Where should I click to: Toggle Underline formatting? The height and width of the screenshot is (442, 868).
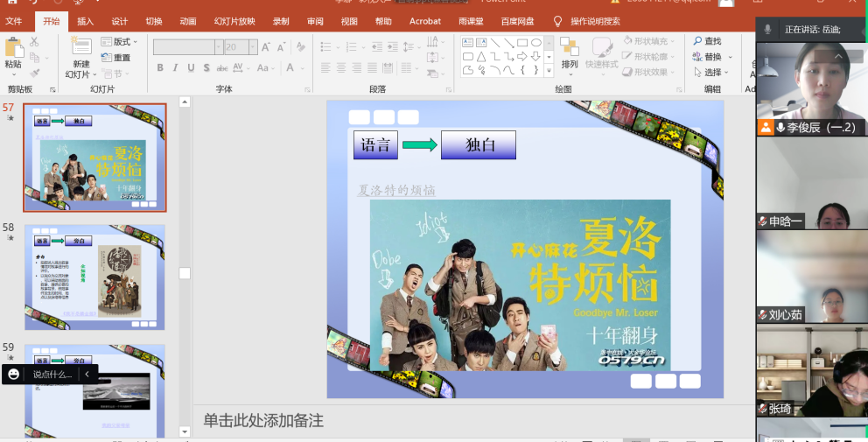[191, 67]
